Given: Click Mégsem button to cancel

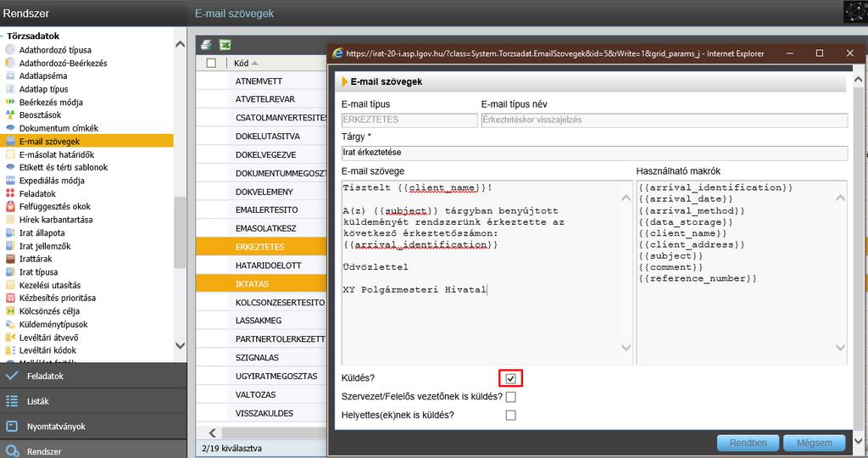Looking at the screenshot, I should pos(815,443).
